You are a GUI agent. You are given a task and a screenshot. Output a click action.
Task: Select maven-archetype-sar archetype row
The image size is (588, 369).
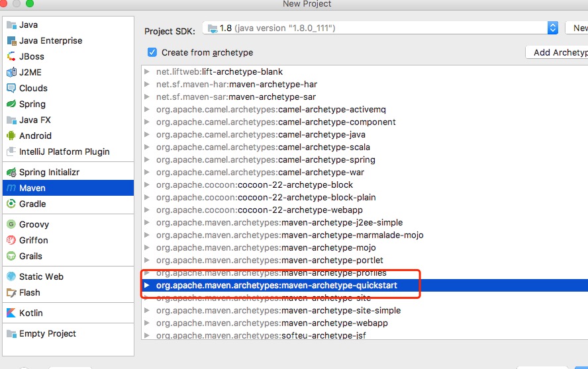click(365, 97)
